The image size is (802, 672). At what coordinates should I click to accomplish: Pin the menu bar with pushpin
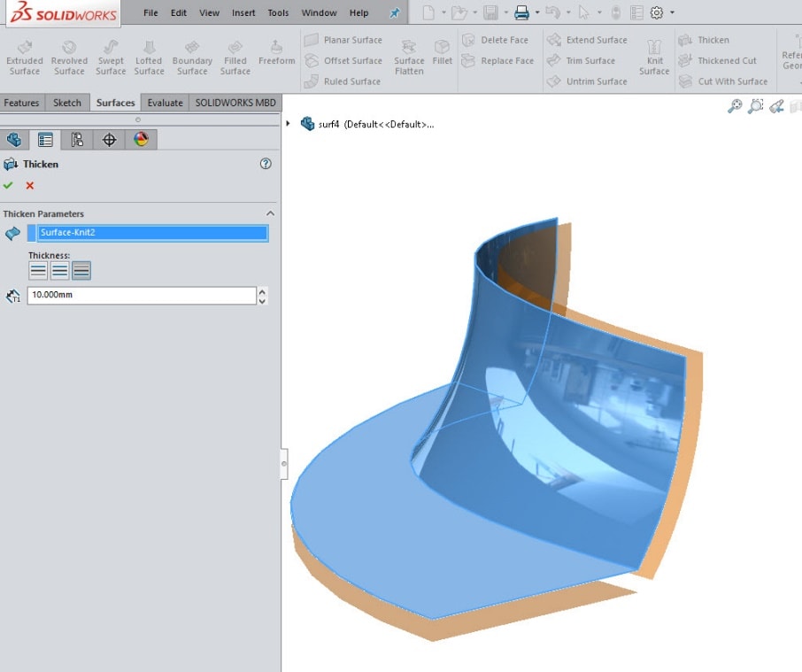(x=394, y=12)
